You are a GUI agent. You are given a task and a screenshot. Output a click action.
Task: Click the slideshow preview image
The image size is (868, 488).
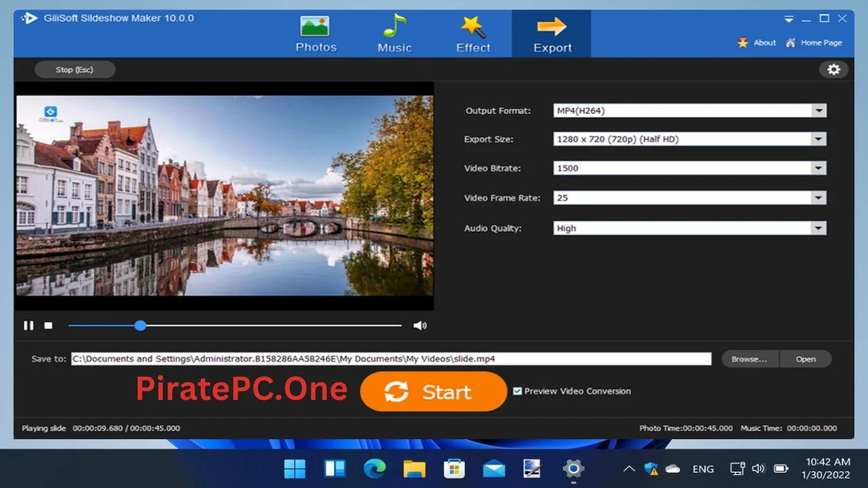click(x=224, y=196)
